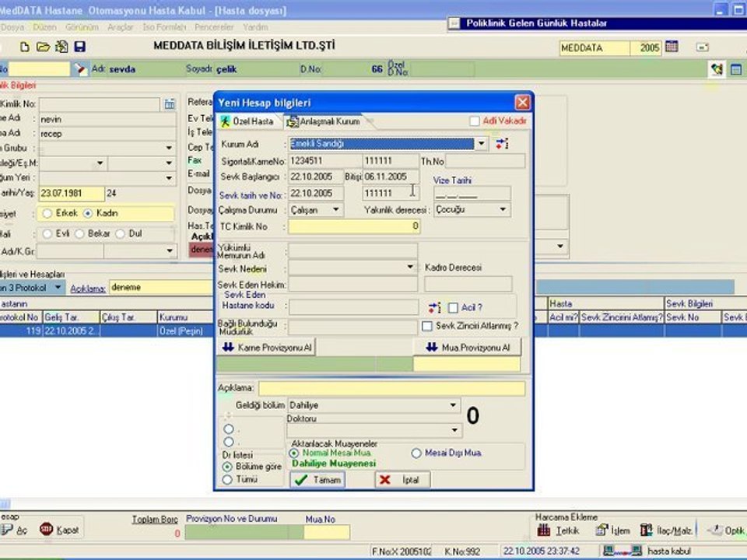747x560 pixels.
Task: Choose the Mesai Dışı Mua. radio option
Action: click(416, 453)
